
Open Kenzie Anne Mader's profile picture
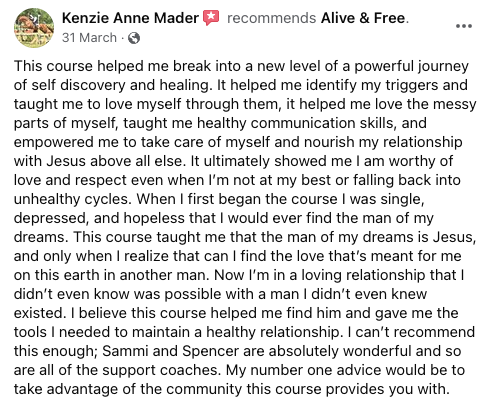(x=34, y=28)
